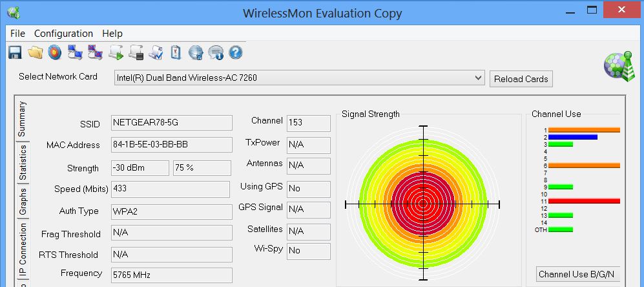Click the Channel Use B/G/N selector
644x287 pixels.
click(578, 274)
